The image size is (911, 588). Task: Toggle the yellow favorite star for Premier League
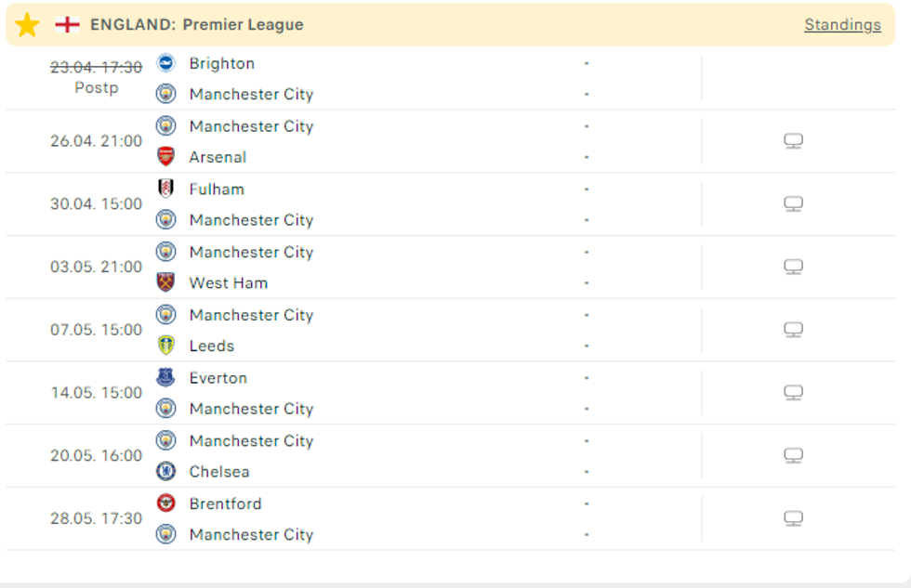point(28,25)
